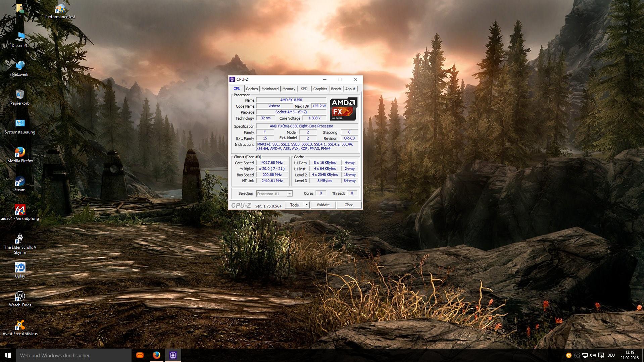Select the Papierkorb recycle bin icon
This screenshot has height=362, width=644.
20,98
